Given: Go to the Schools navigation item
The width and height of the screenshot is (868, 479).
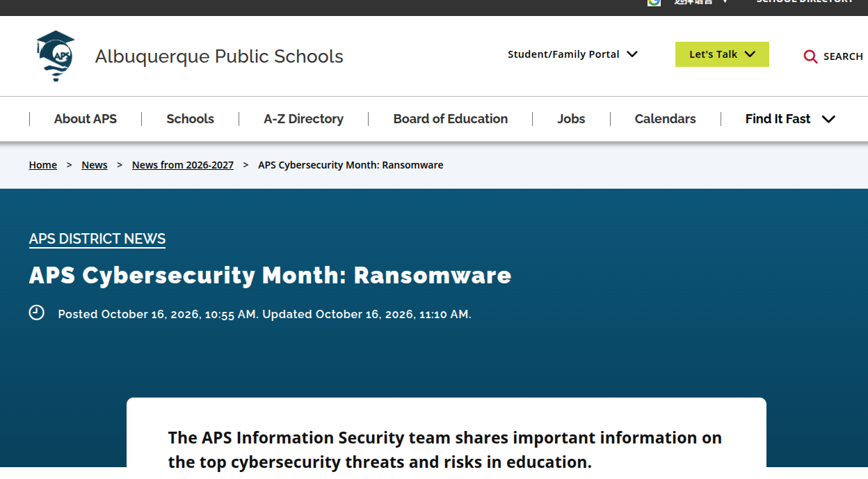Looking at the screenshot, I should tap(190, 119).
